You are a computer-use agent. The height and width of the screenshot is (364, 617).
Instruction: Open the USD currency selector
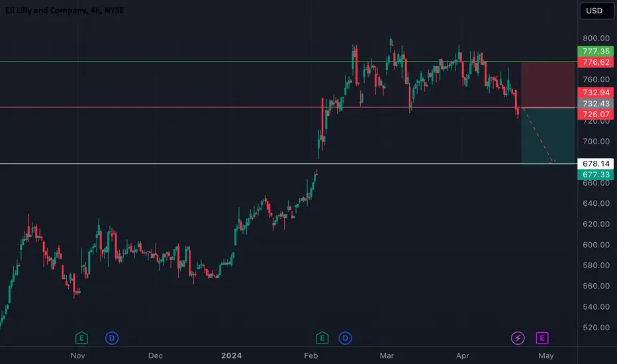point(596,11)
